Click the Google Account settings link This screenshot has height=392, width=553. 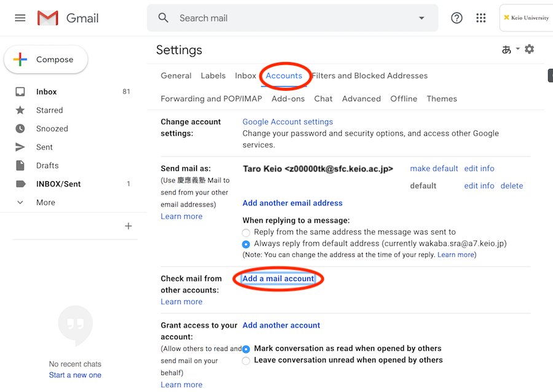[288, 122]
